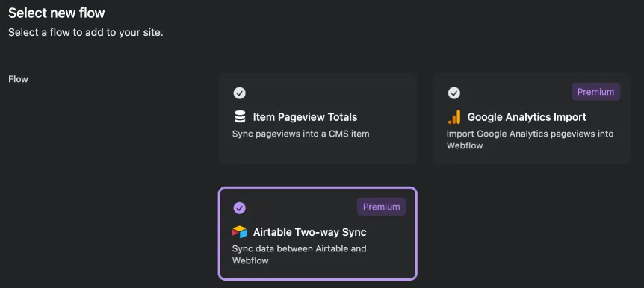Viewport: 644px width, 288px height.
Task: Choose the Airtable Two-way Sync title
Action: click(x=310, y=232)
